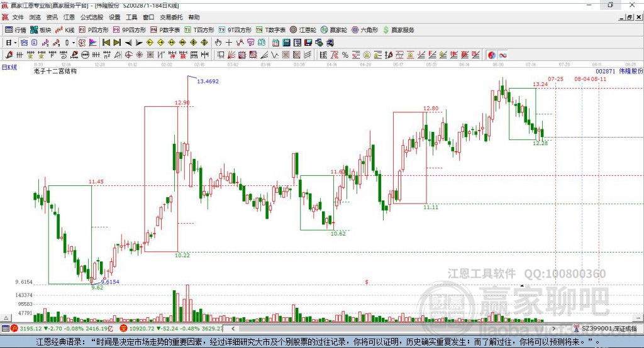This screenshot has width=644, height=348.
Task: Toggle the infinity symbol icon button
Action: [x=502, y=55]
